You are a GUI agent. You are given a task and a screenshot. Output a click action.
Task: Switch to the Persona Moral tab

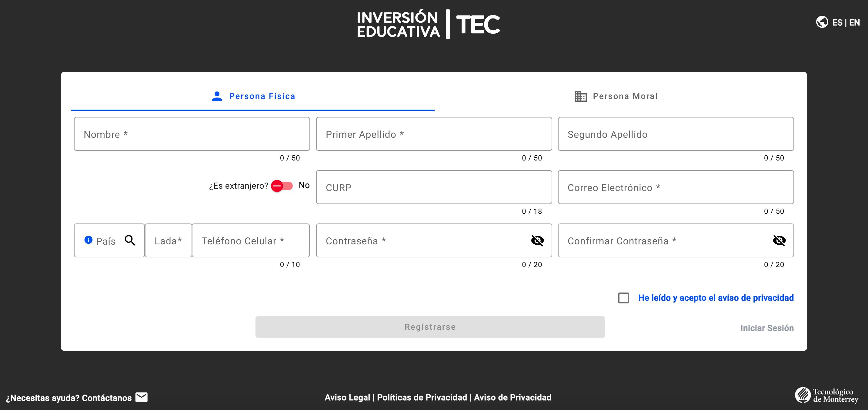pyautogui.click(x=616, y=96)
